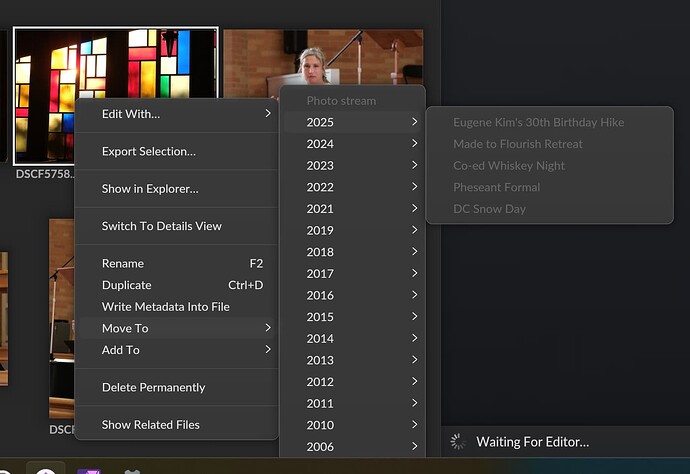The height and width of the screenshot is (474, 690).
Task: Open the 2006 folder entry
Action: 352,446
